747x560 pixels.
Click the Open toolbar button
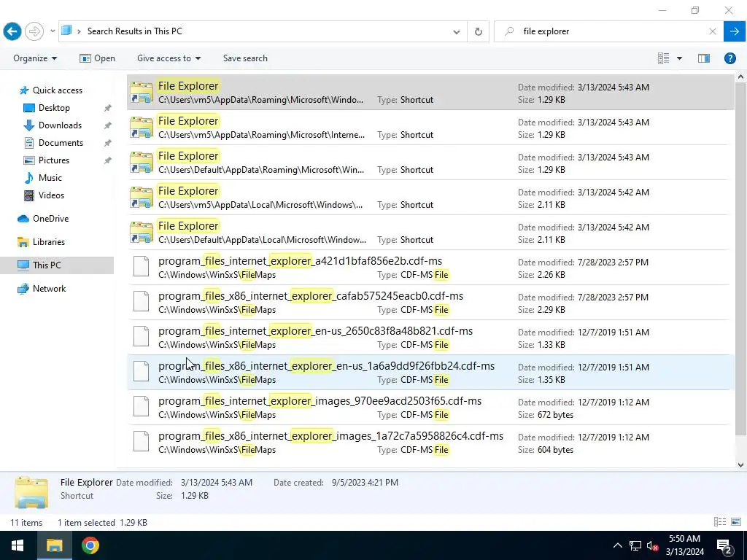click(x=97, y=58)
